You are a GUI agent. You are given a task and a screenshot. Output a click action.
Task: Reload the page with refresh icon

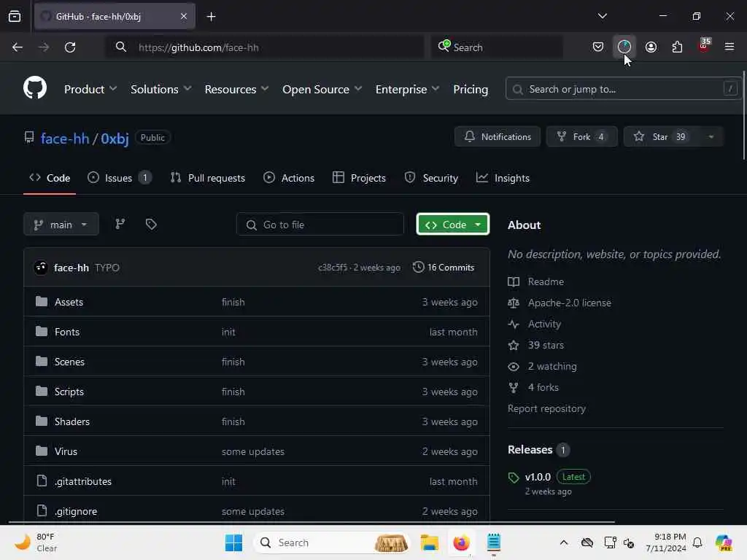tap(70, 47)
